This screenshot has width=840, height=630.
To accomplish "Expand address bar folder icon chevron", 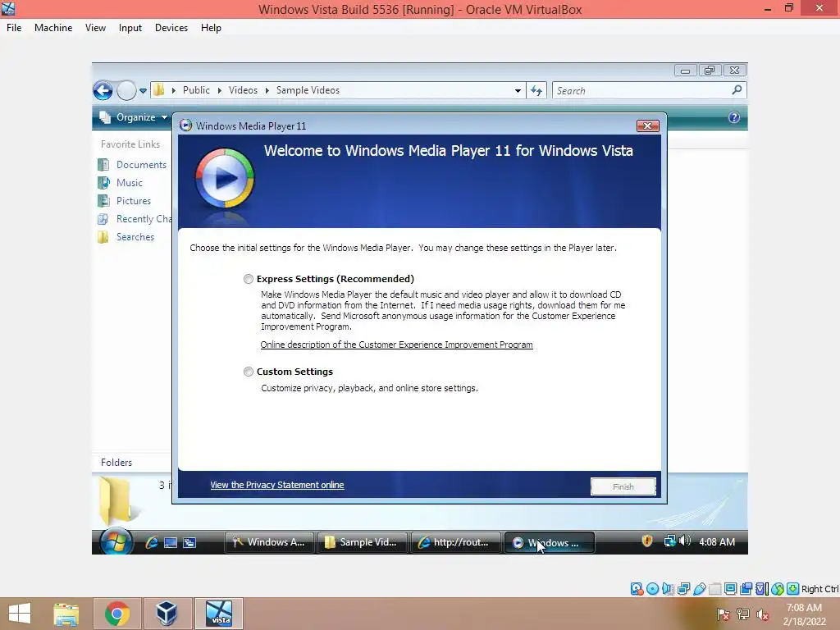I will [174, 90].
